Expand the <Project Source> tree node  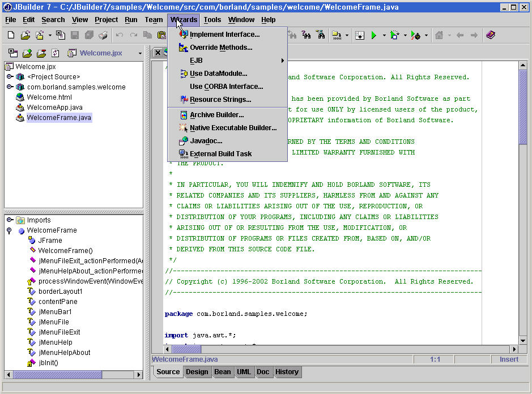tap(10, 77)
